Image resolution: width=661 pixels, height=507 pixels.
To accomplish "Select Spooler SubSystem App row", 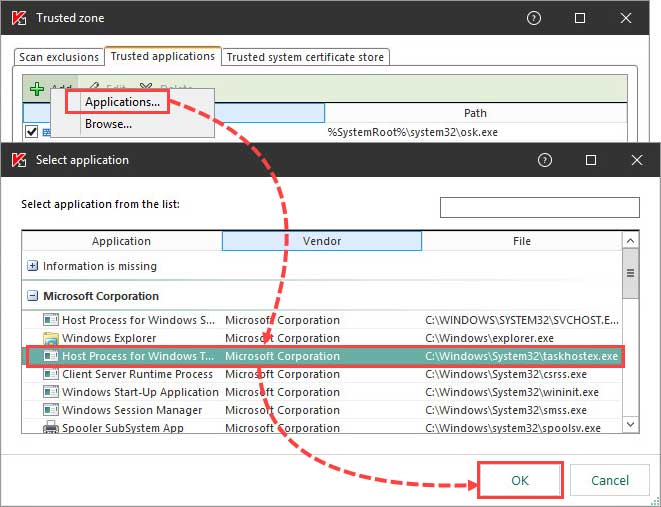I will click(x=322, y=427).
